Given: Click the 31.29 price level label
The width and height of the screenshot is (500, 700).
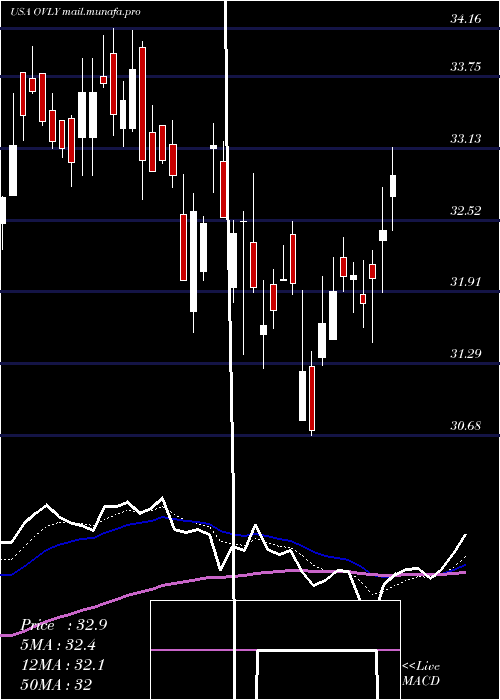Looking at the screenshot, I should click(x=466, y=354).
